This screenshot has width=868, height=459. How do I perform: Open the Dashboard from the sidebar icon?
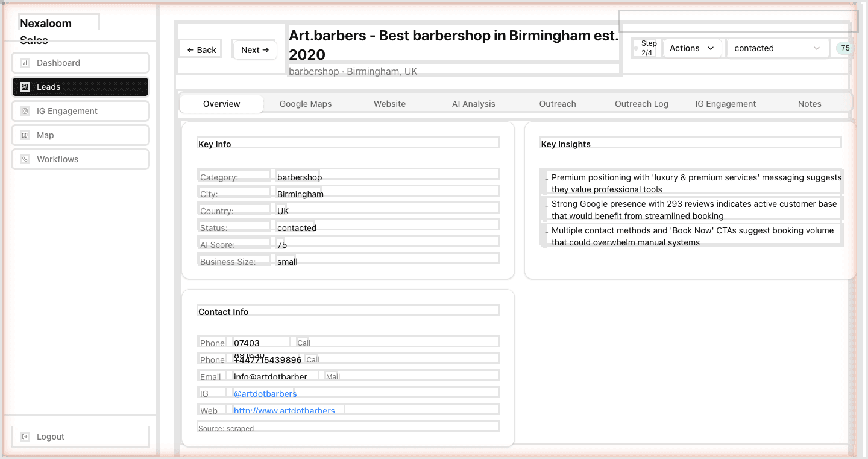25,63
